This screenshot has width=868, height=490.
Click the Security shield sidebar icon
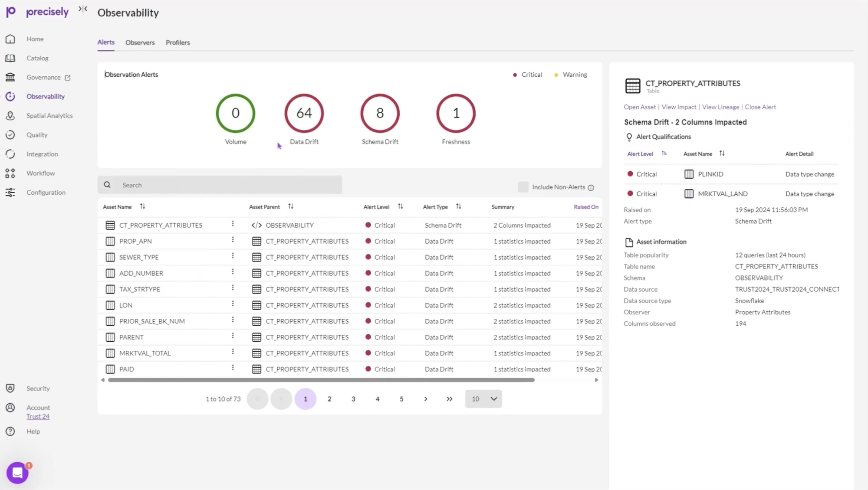tap(10, 389)
